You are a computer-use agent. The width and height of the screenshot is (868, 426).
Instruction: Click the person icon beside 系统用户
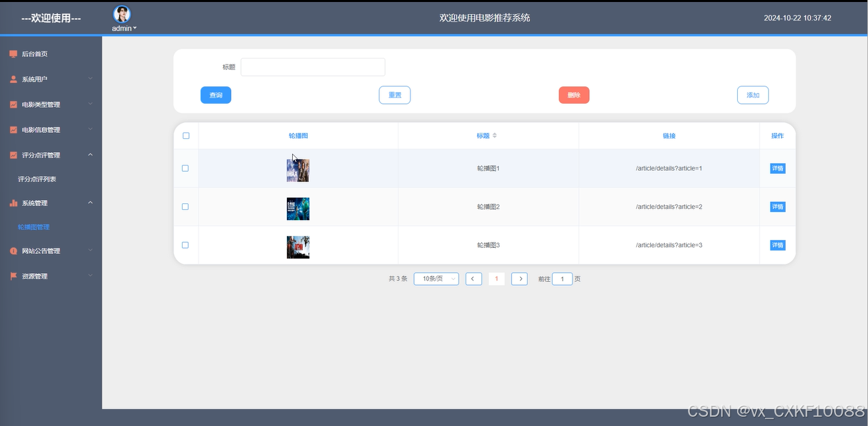(x=13, y=79)
